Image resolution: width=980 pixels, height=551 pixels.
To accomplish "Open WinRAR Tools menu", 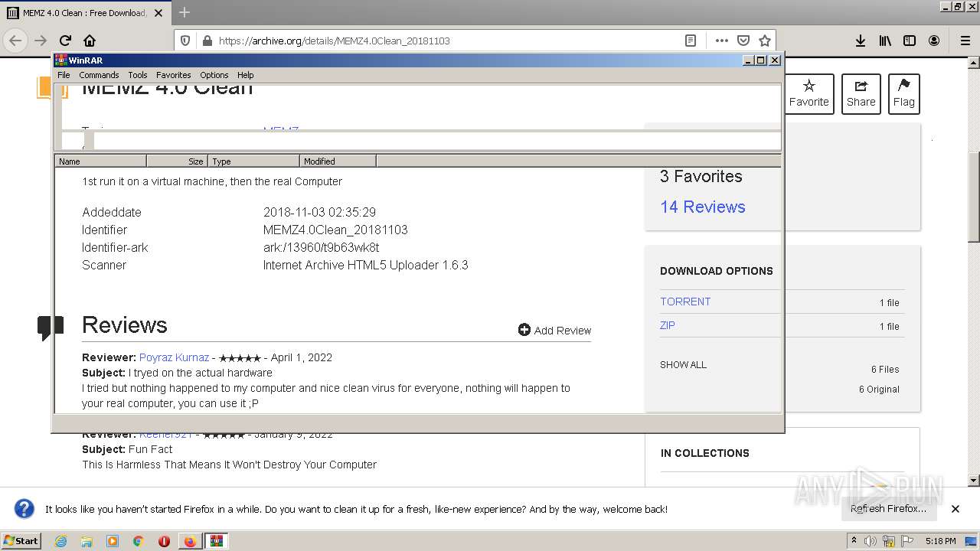I will click(138, 75).
